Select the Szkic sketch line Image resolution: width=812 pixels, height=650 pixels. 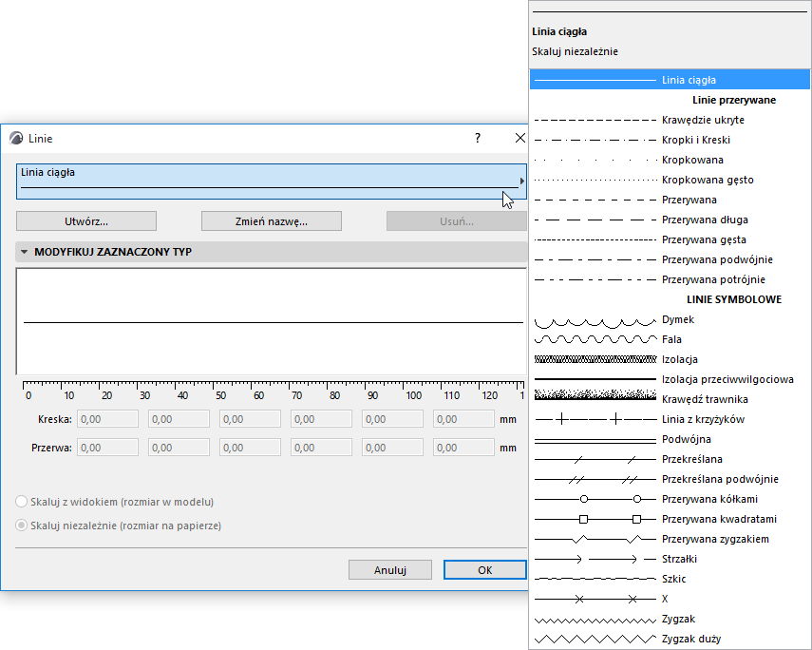pos(670,579)
